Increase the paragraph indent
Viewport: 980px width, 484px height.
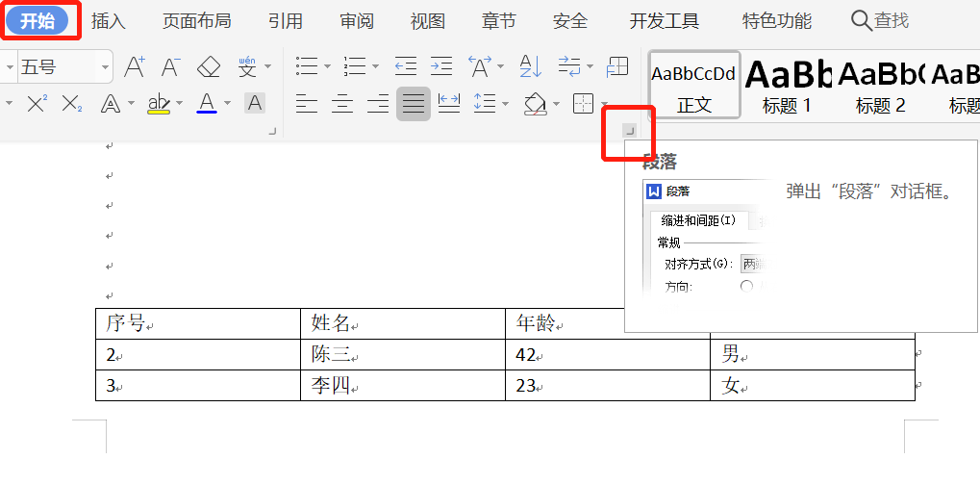pos(441,65)
